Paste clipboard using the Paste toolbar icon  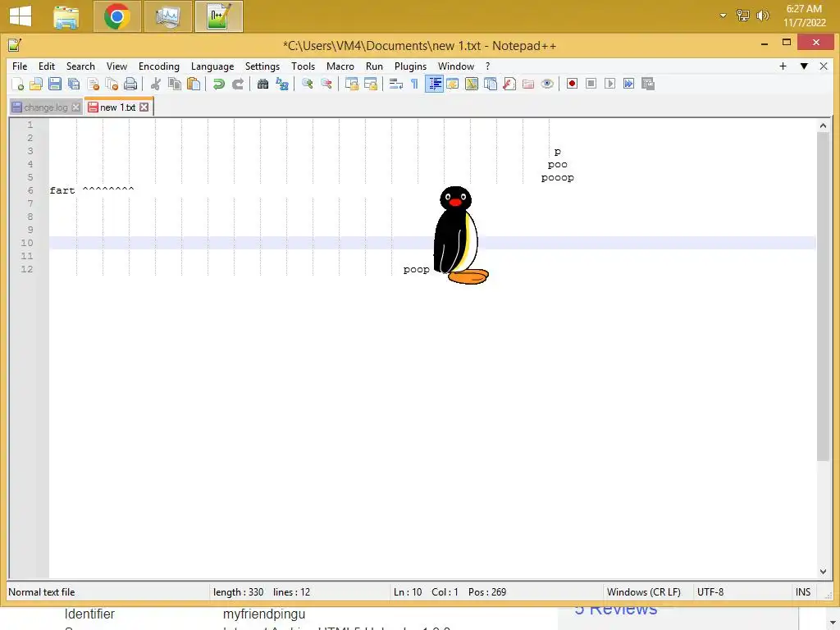pos(194,84)
